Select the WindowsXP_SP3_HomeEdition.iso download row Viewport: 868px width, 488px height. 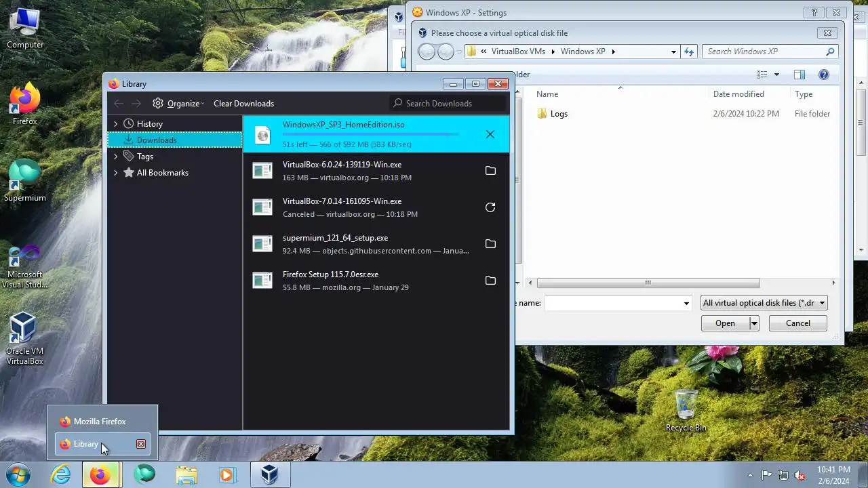pos(376,134)
